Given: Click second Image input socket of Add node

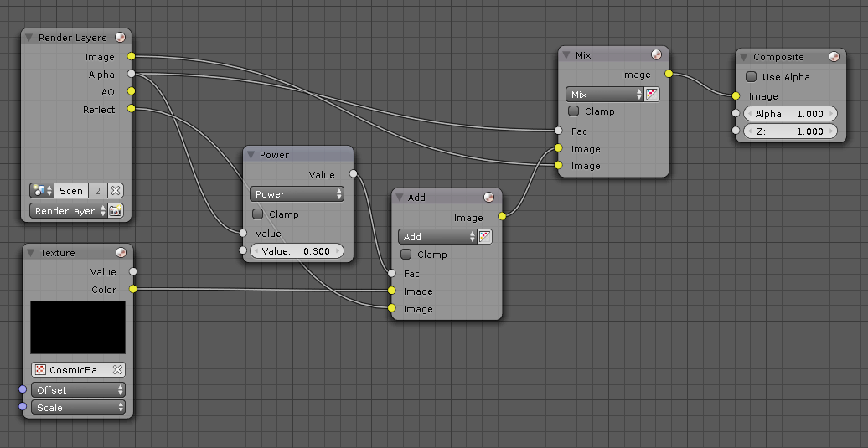Looking at the screenshot, I should [x=392, y=307].
